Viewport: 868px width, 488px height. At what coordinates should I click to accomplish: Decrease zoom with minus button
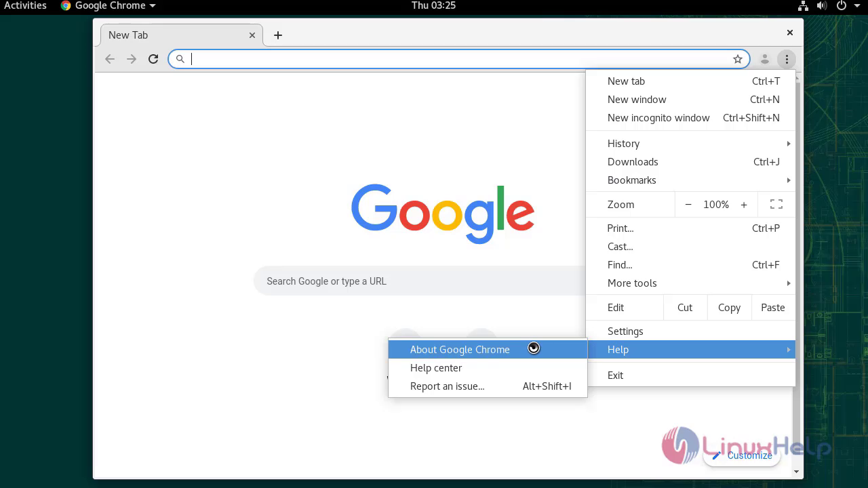click(x=688, y=204)
